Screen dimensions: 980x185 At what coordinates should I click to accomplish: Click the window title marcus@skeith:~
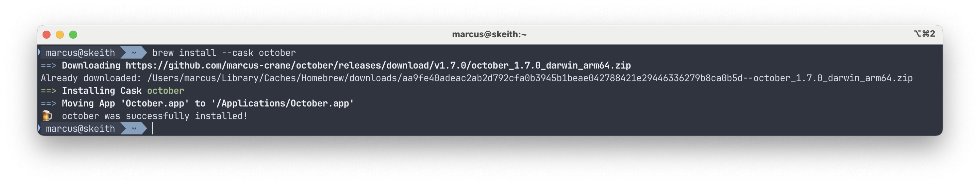tap(489, 34)
